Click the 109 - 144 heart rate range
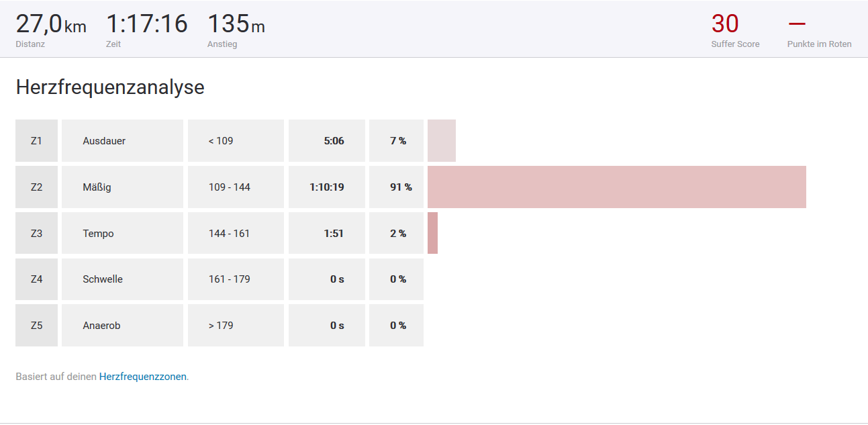This screenshot has height=425, width=868. pos(230,187)
